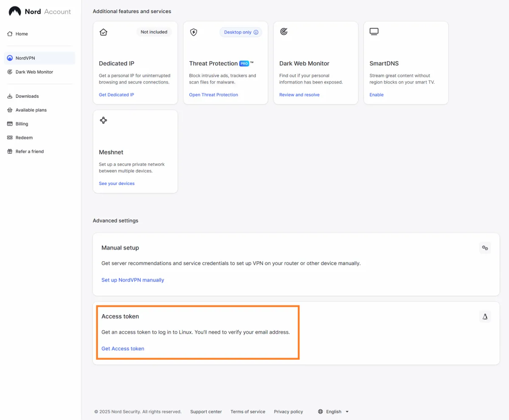Click the Nord Account logo
The image size is (509, 420).
tap(39, 11)
